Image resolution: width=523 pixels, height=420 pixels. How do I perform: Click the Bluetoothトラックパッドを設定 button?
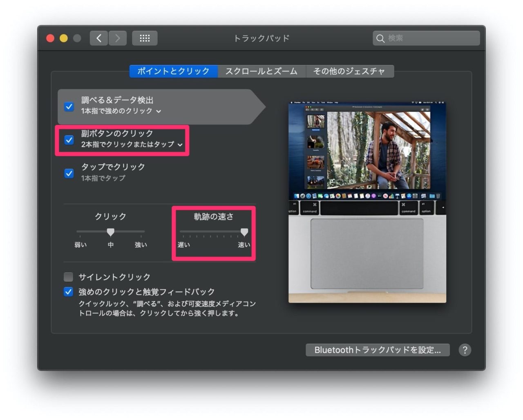pyautogui.click(x=377, y=350)
